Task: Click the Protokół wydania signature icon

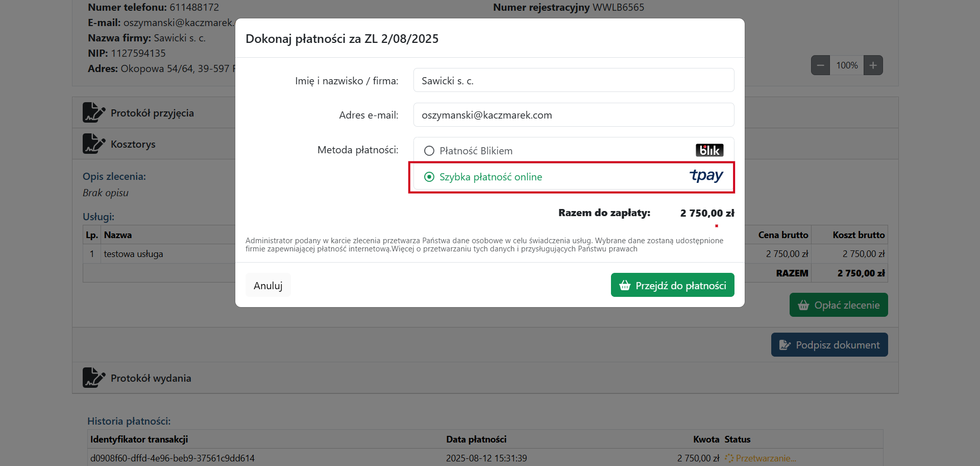Action: tap(93, 378)
